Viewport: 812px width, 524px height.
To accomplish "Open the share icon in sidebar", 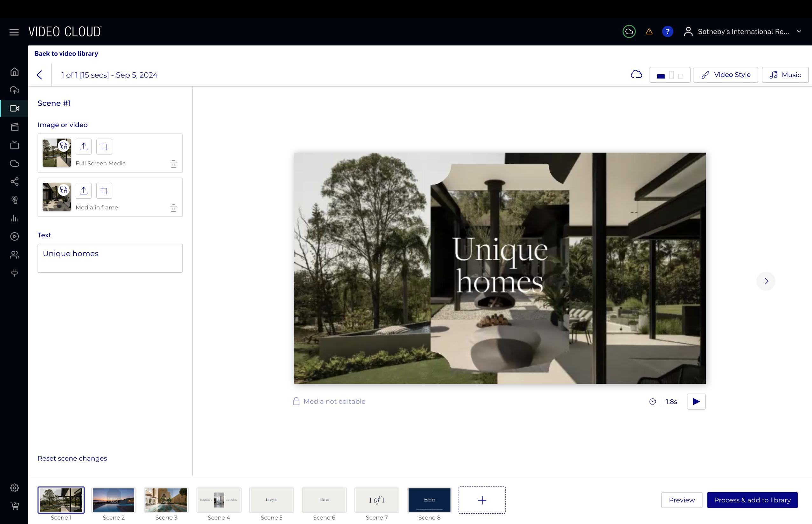I will 14,182.
